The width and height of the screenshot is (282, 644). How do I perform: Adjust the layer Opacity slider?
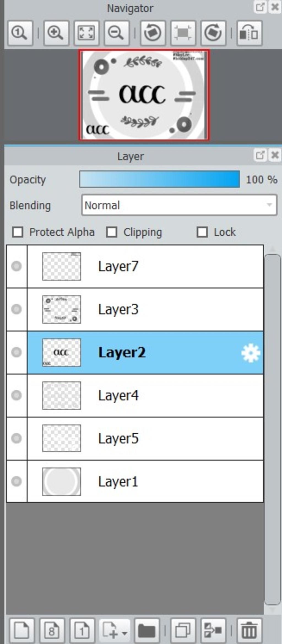(159, 179)
